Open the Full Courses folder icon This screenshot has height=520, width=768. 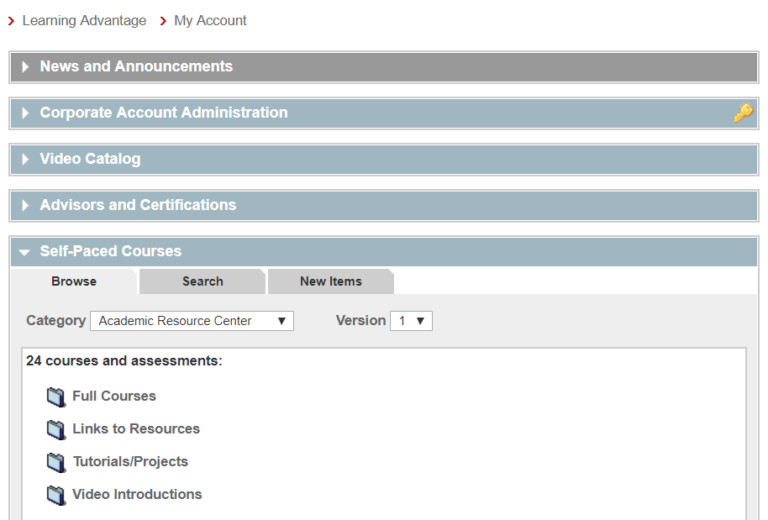coord(56,397)
